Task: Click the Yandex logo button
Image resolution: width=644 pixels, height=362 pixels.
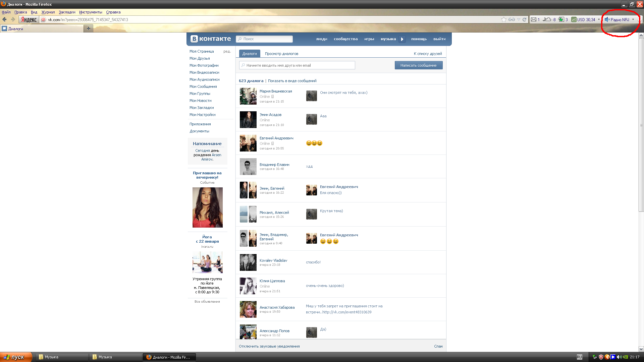Action: click(29, 20)
